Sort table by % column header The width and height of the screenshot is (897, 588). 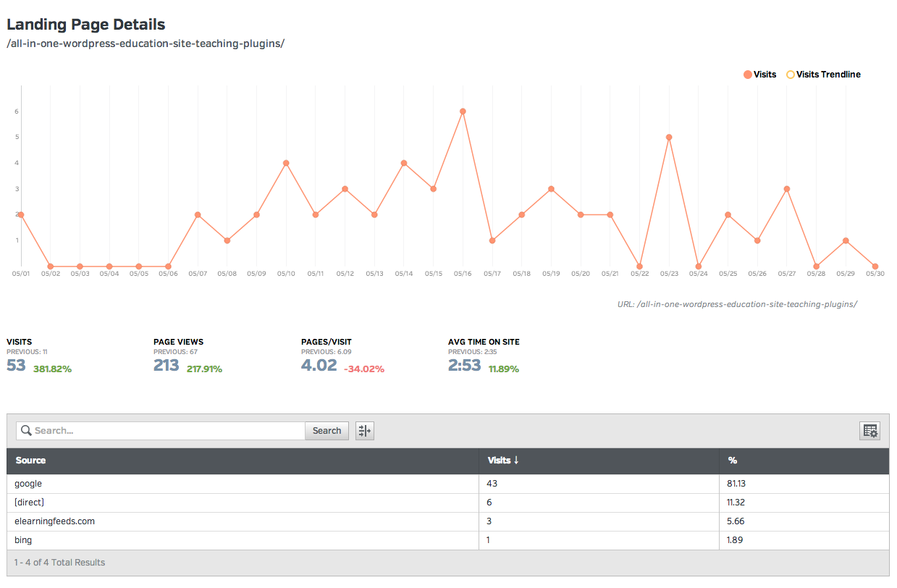[x=733, y=461]
